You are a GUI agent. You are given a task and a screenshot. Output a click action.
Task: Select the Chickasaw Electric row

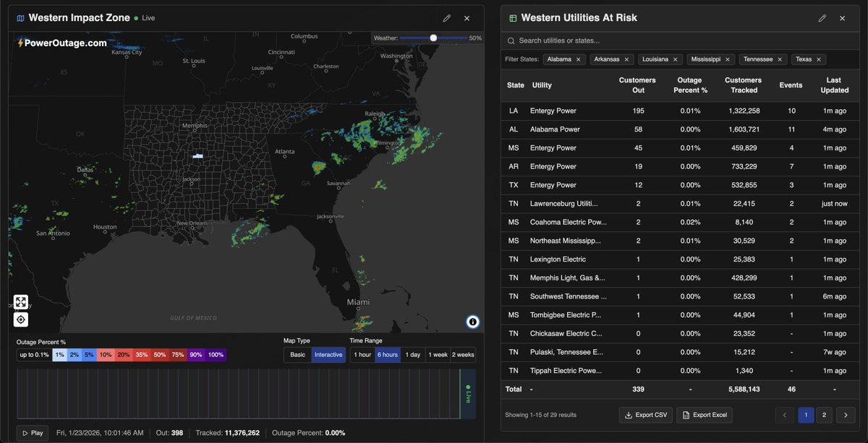(679, 333)
